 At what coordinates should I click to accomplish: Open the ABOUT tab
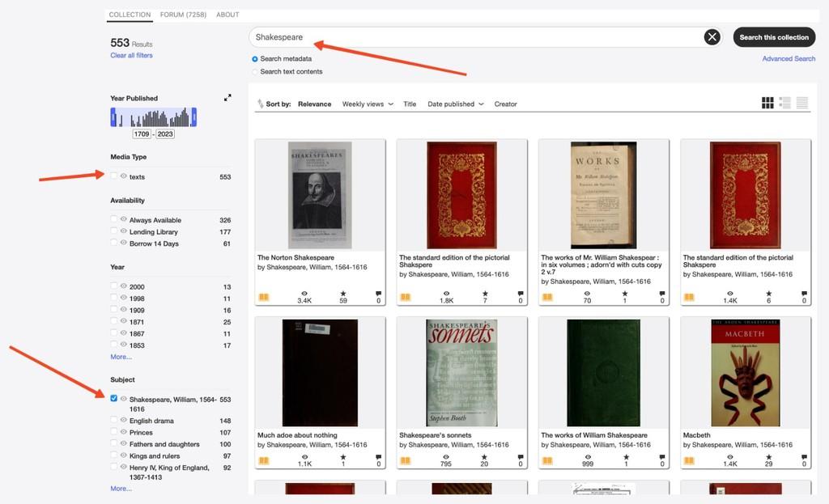click(227, 15)
